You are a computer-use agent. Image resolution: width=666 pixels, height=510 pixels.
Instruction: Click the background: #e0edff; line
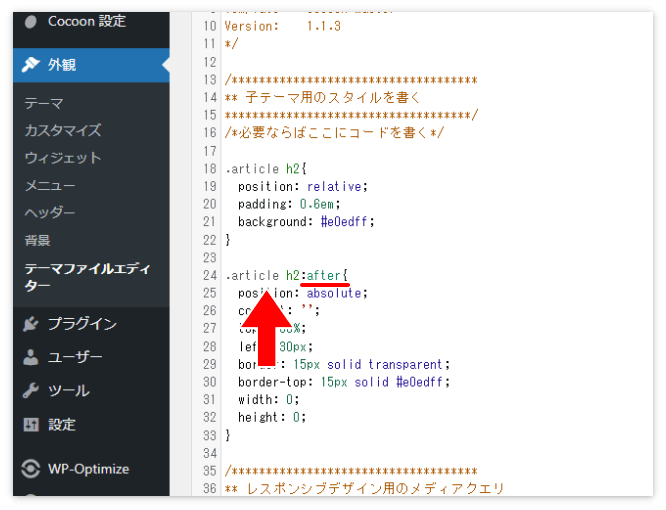[306, 222]
